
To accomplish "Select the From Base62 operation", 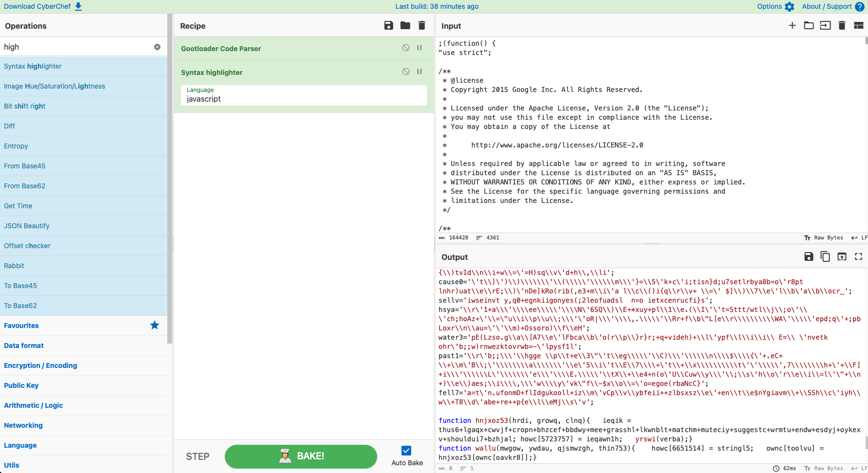I will tap(84, 186).
